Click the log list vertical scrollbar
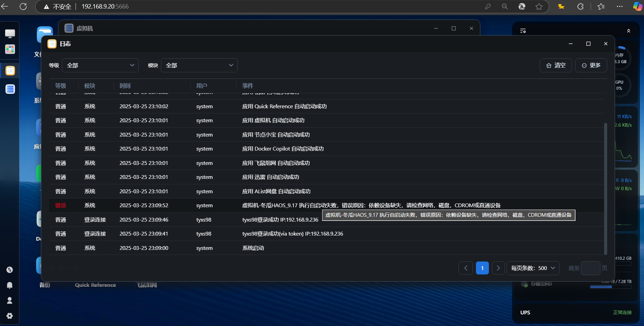644x326 pixels. coord(605,189)
